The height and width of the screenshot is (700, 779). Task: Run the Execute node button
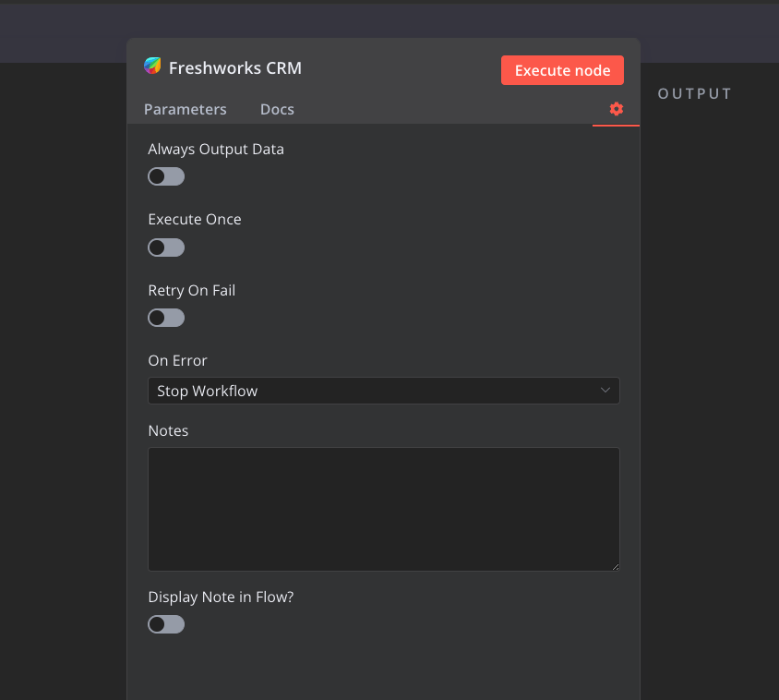click(x=562, y=70)
